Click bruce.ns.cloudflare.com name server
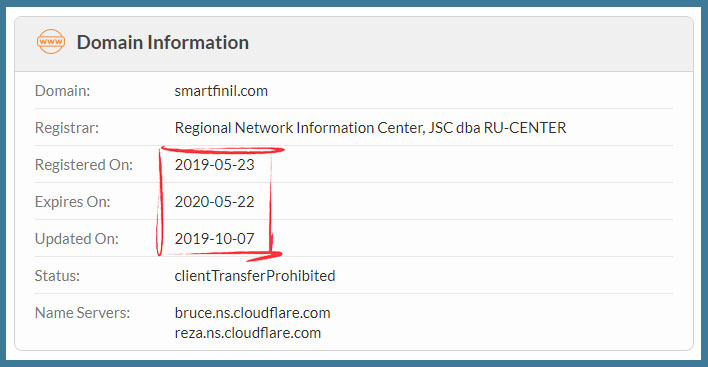Screen dimensions: 708x367 tap(252, 313)
